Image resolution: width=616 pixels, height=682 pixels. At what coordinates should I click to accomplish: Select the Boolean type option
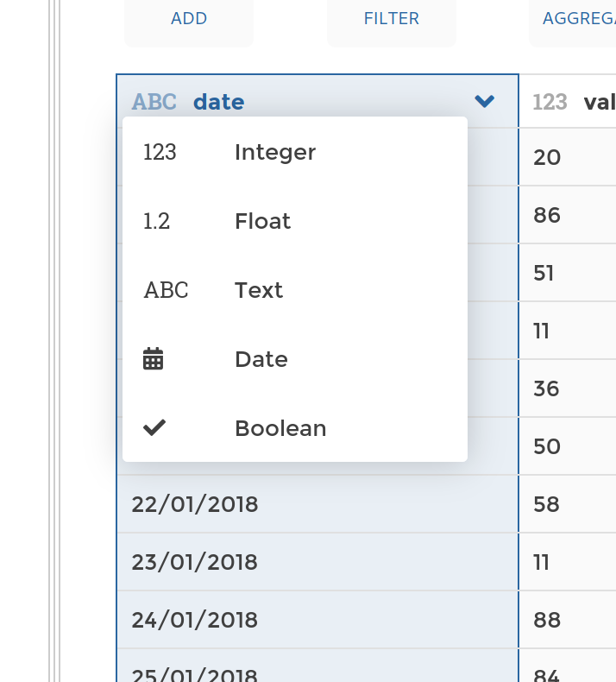tap(295, 428)
